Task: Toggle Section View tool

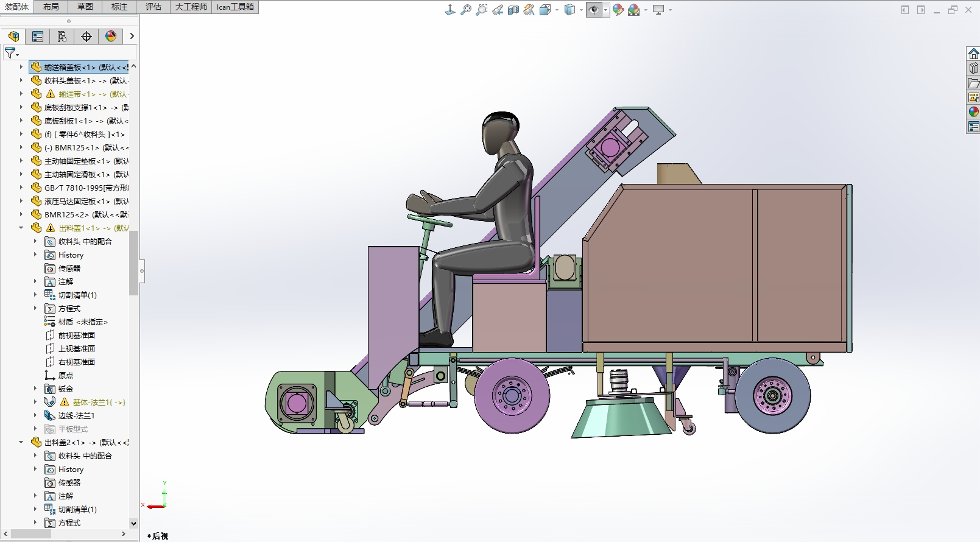Action: tap(513, 10)
